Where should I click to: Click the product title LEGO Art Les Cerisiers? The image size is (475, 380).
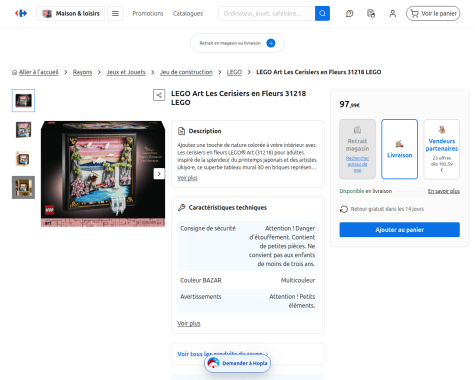[x=238, y=98]
